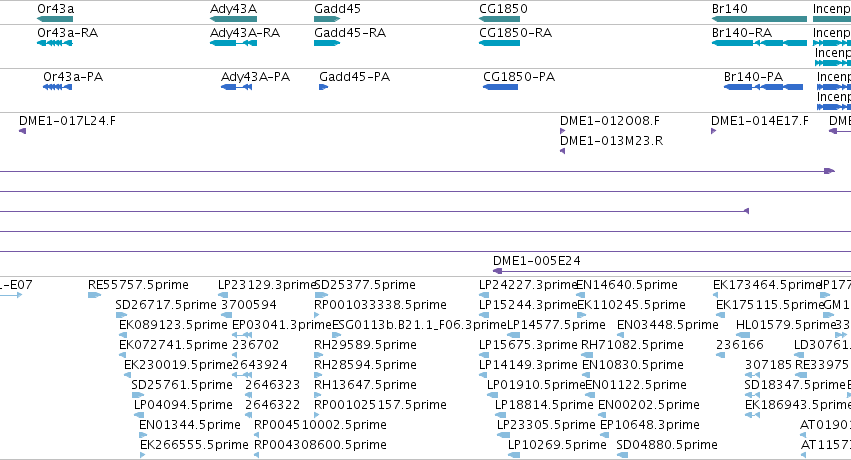The image size is (851, 460).
Task: Click the RH29589.5prime EST label
Action: pyautogui.click(x=365, y=344)
